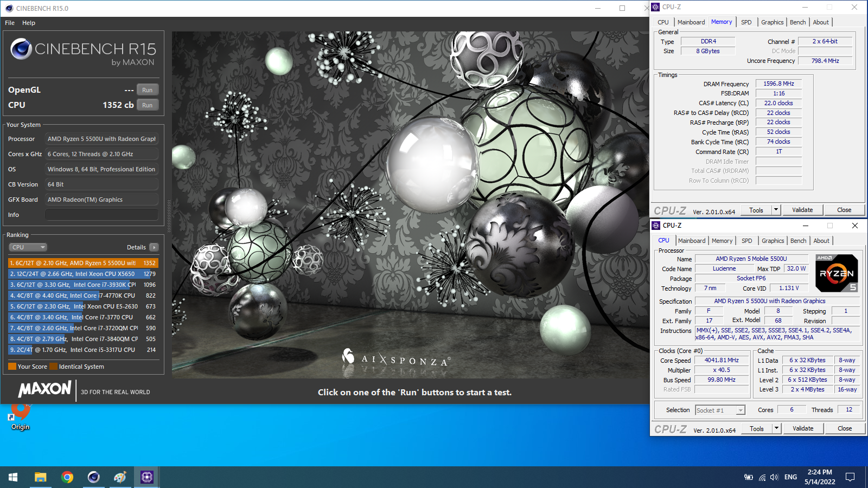Switch to CPU tab in upper CPU-Z window
The image size is (868, 488).
(x=663, y=22)
